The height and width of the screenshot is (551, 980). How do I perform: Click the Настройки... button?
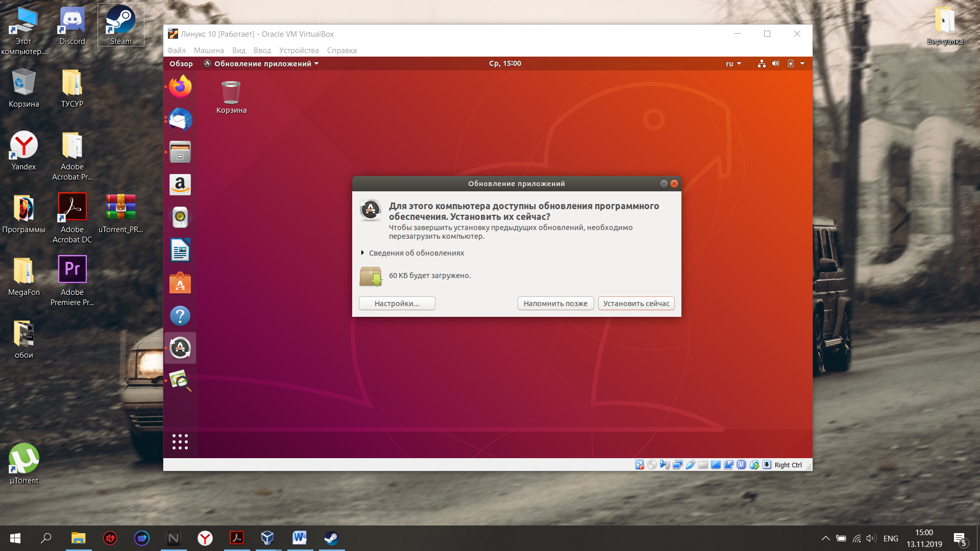pyautogui.click(x=397, y=304)
